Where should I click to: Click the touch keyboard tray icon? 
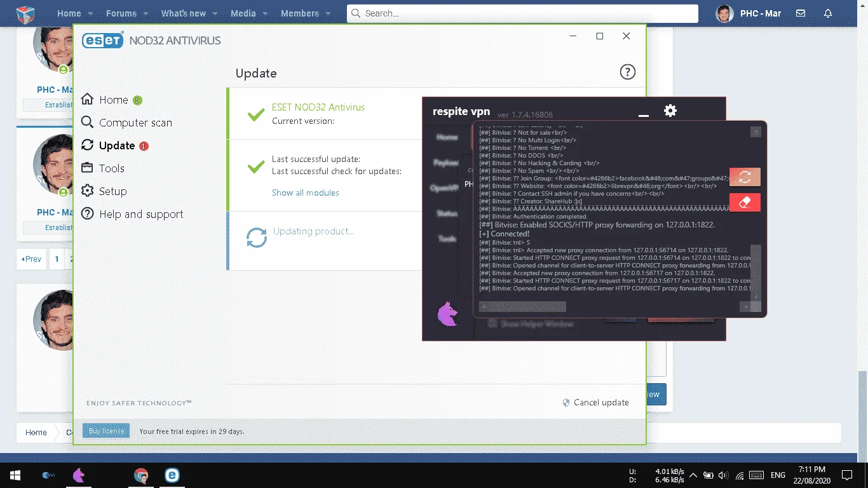pyautogui.click(x=756, y=475)
